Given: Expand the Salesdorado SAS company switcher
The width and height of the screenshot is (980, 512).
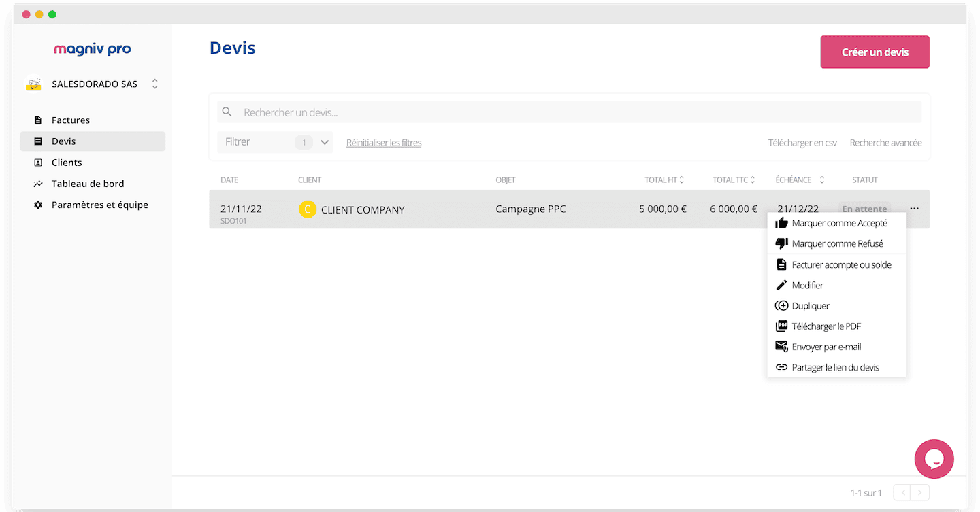Looking at the screenshot, I should (x=154, y=84).
